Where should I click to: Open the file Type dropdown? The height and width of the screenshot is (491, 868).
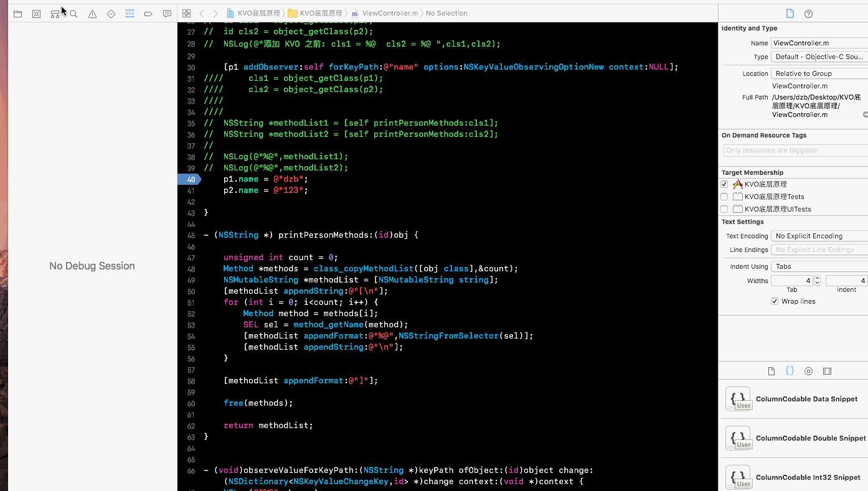click(819, 57)
